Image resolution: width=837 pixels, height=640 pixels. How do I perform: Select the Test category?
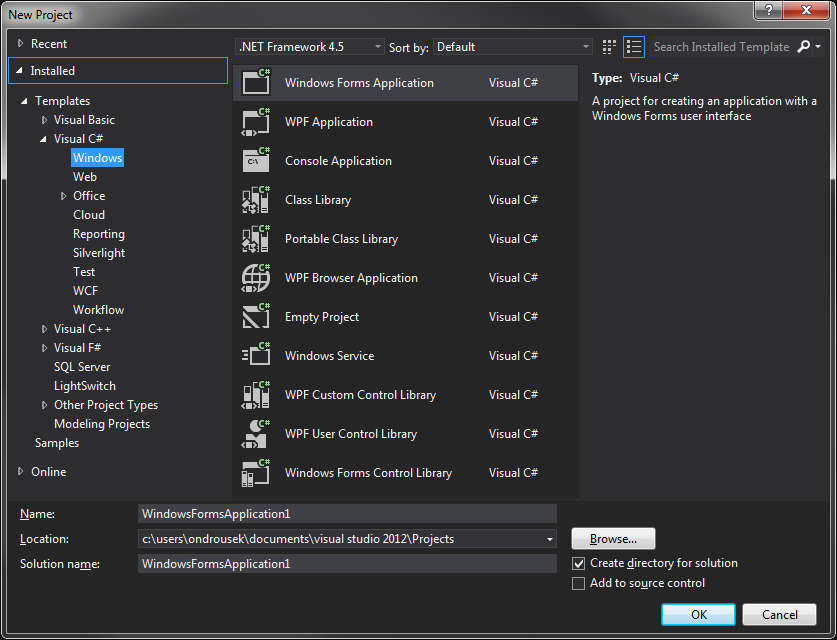tap(84, 272)
